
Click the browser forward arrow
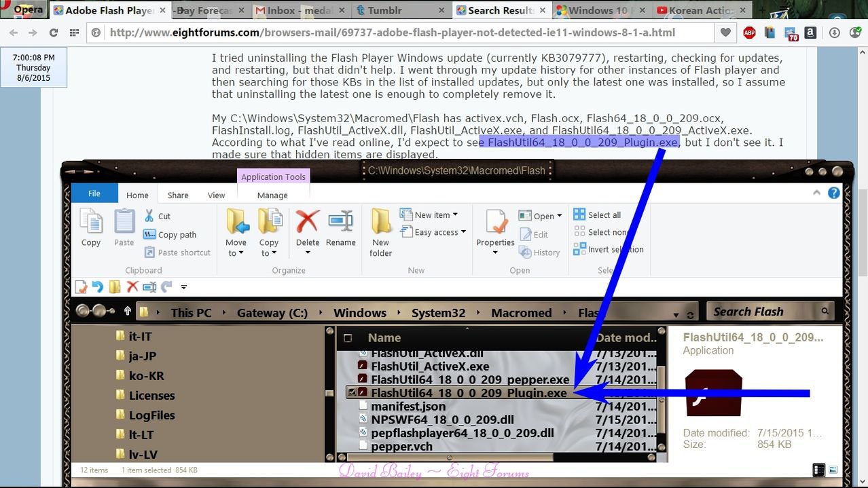(33, 33)
